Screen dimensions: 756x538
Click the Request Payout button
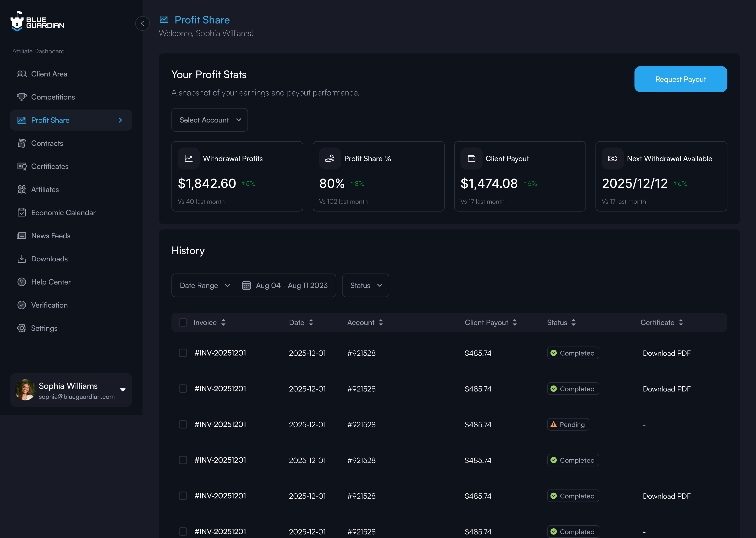pos(681,79)
